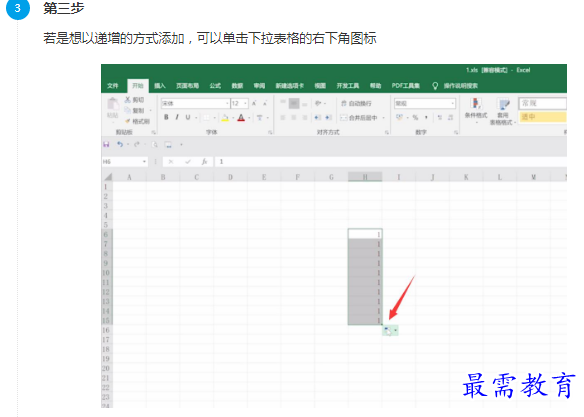584x417 pixels.
Task: Click the Save icon in quick access toolbar
Action: tap(106, 144)
